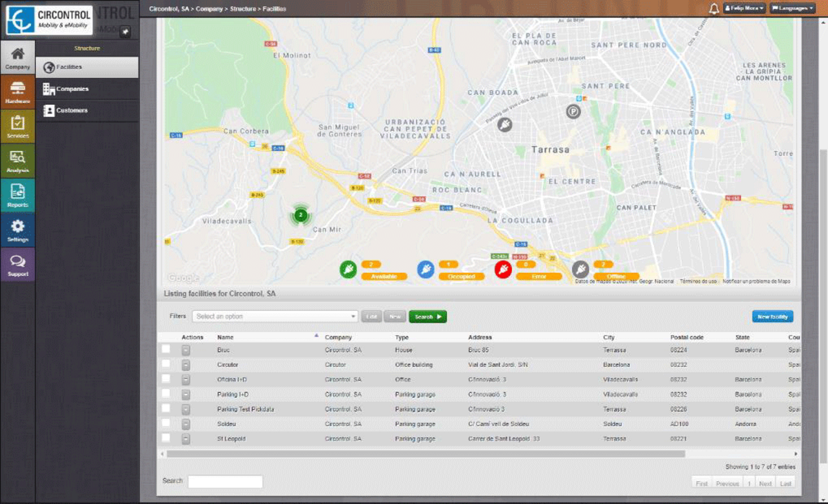
Task: Sort table by Postal code column
Action: 687,337
